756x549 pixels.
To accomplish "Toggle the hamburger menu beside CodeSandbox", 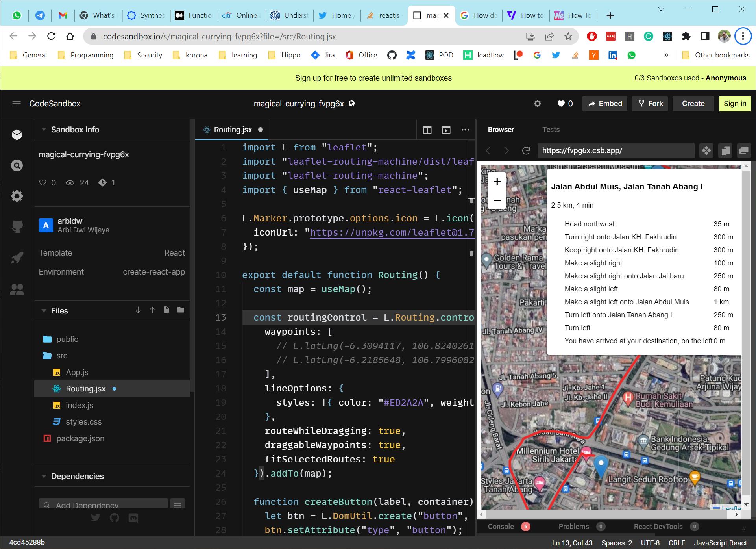I will 17,104.
